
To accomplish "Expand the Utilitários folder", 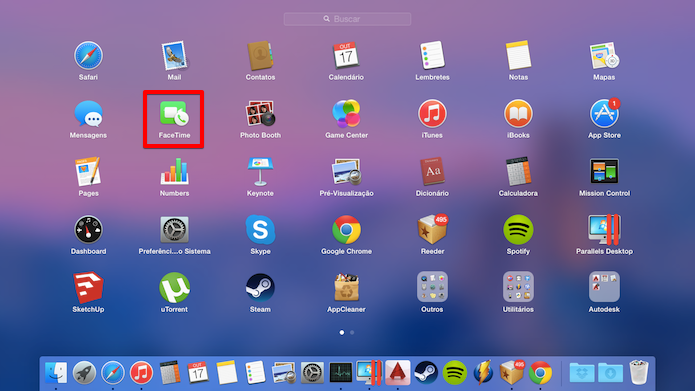I will point(518,287).
